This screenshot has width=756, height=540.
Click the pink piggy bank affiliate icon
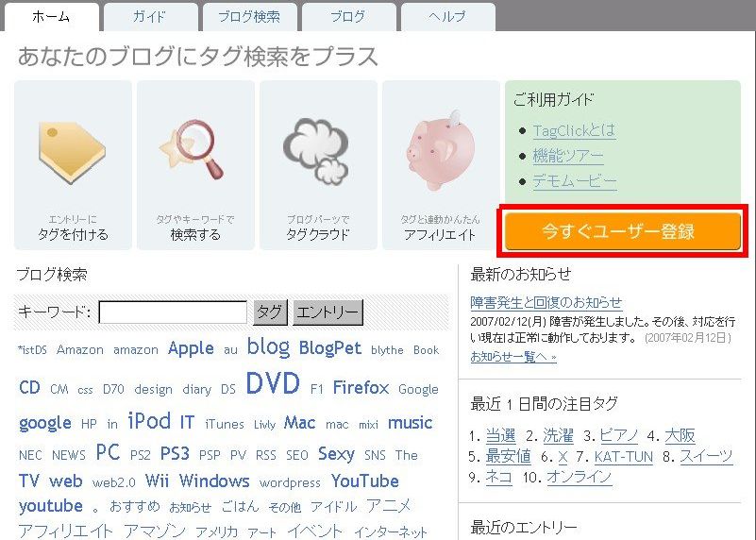(441, 151)
